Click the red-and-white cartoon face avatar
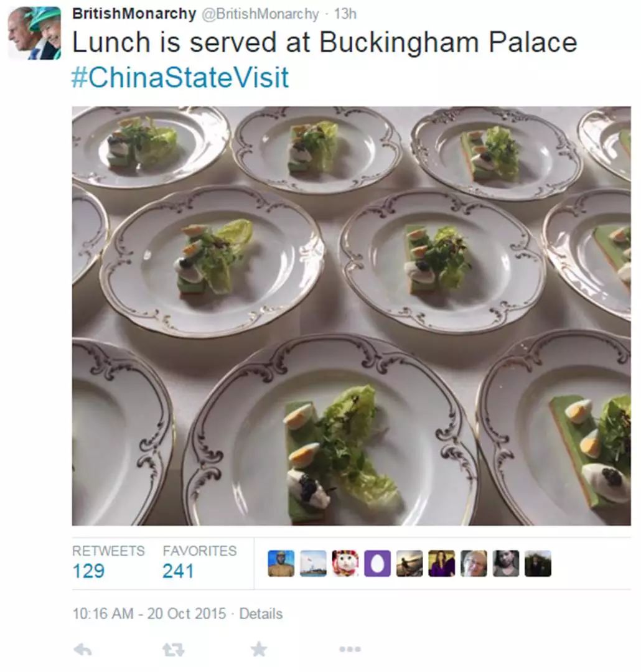641x672 pixels. [345, 564]
